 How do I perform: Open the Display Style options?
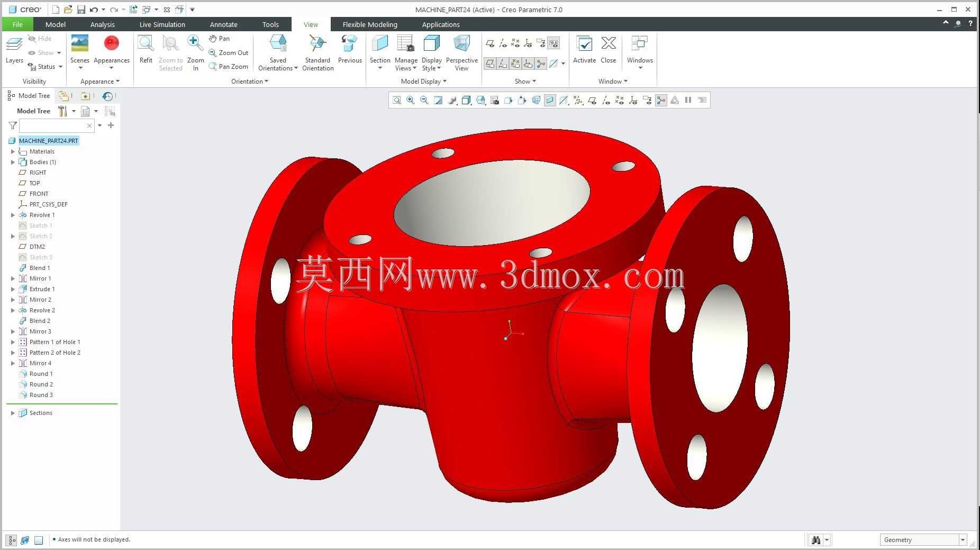[x=432, y=52]
